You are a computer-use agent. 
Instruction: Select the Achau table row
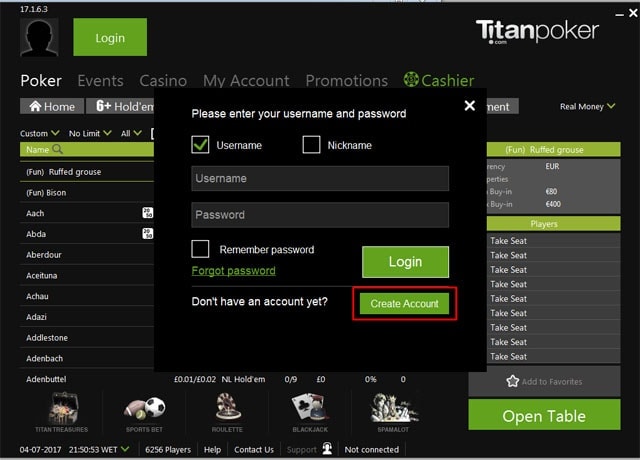point(87,296)
